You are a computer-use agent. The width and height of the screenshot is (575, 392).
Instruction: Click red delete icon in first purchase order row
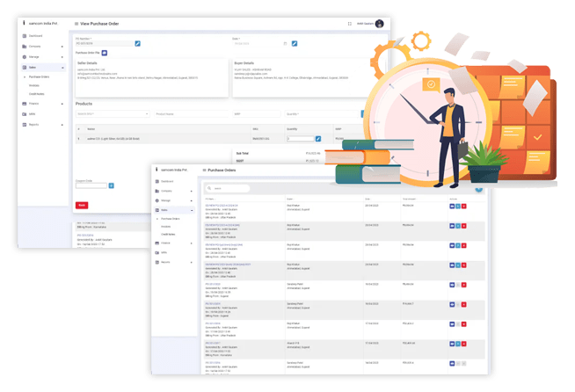(x=463, y=207)
